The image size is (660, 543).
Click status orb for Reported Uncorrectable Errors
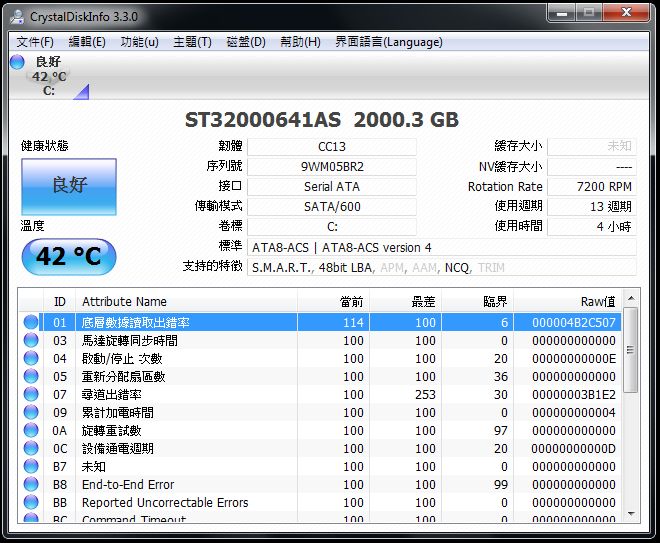click(x=31, y=502)
